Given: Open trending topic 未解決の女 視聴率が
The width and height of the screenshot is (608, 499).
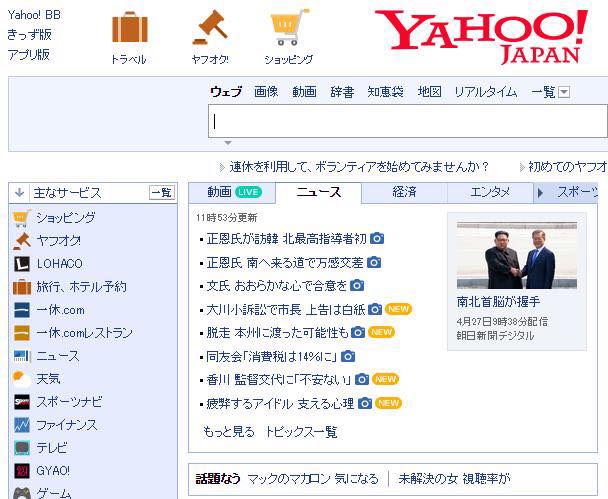Looking at the screenshot, I should coord(454,479).
